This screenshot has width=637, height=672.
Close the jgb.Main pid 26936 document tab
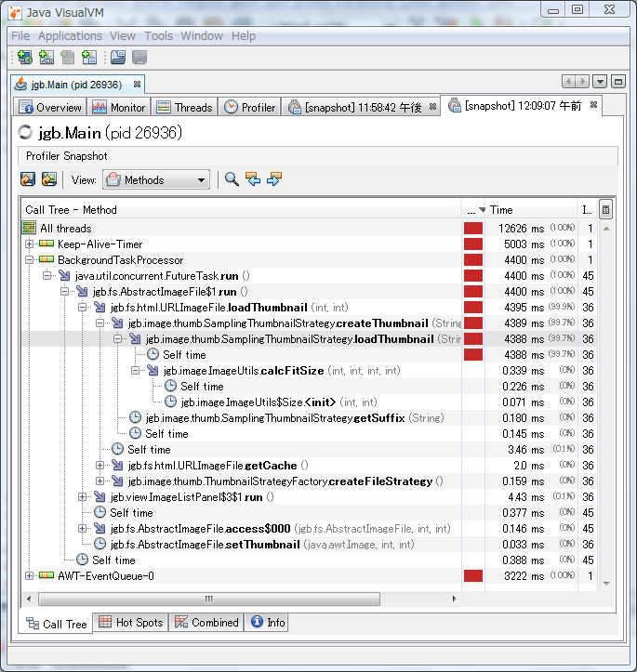coord(138,84)
